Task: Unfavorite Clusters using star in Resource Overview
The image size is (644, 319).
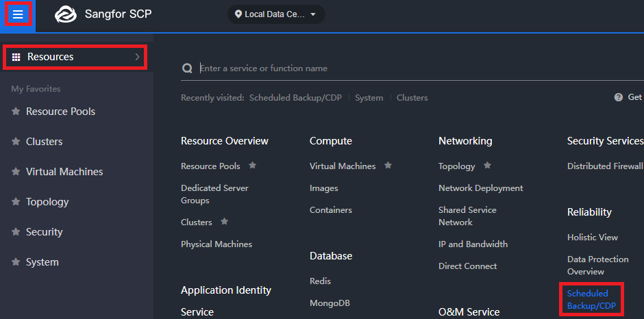Action: (224, 222)
